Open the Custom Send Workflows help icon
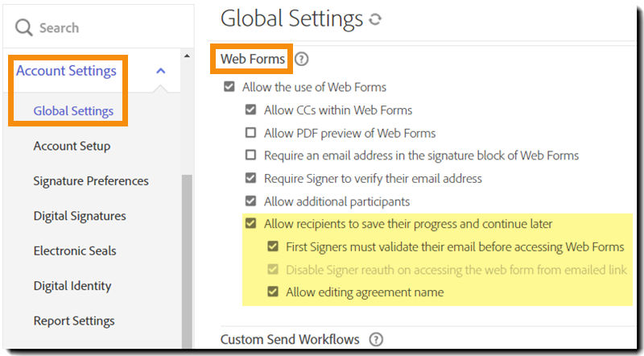 point(375,340)
